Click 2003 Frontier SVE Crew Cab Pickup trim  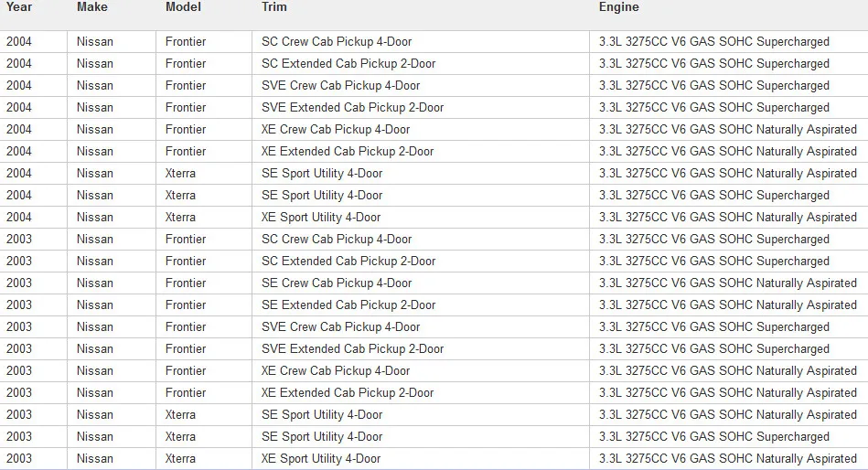340,327
